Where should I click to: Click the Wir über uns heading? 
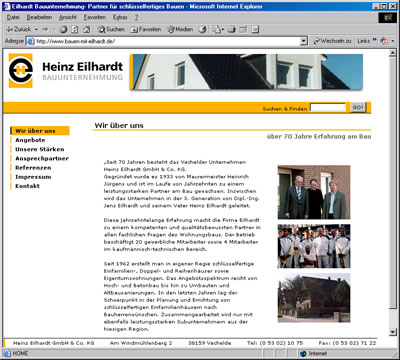(119, 125)
